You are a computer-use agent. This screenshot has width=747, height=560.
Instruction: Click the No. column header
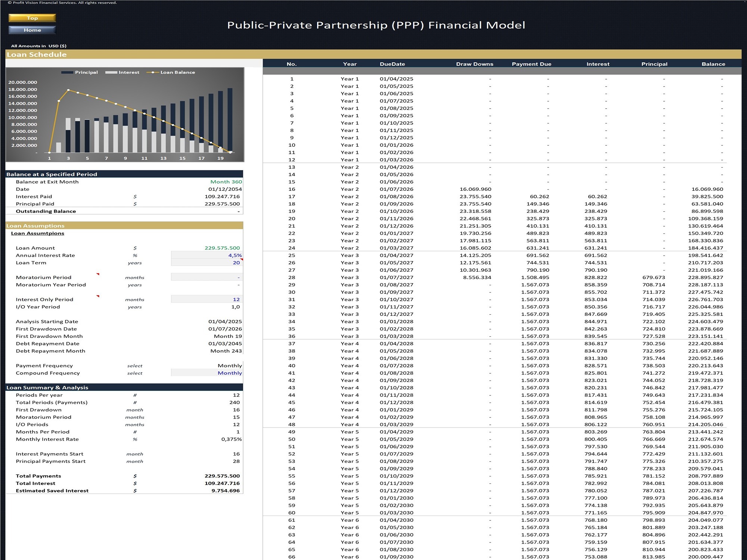click(x=292, y=64)
